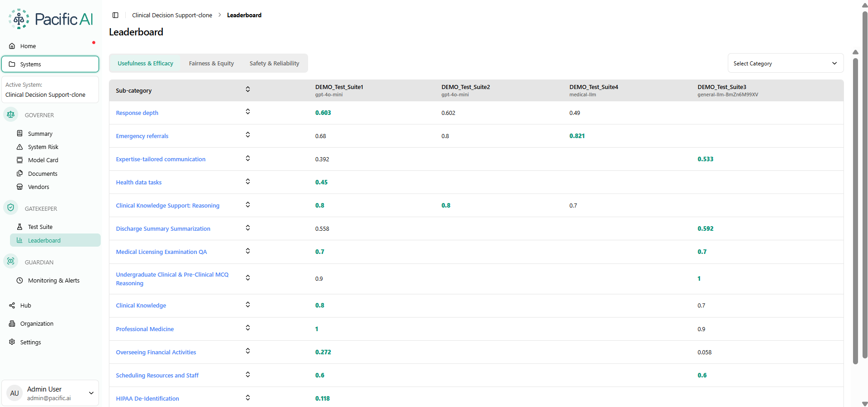Click the DEMO_Test_Suite2 column header
868x407 pixels.
pyautogui.click(x=466, y=90)
